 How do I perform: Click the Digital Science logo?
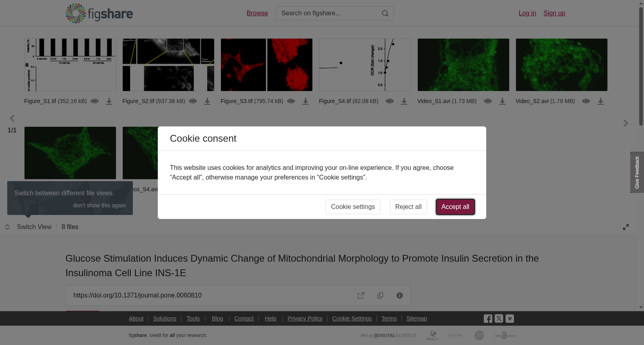[388, 335]
